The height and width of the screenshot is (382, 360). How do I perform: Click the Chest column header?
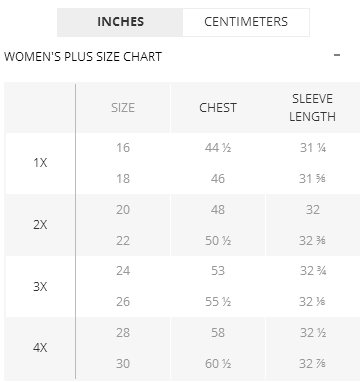click(x=218, y=108)
